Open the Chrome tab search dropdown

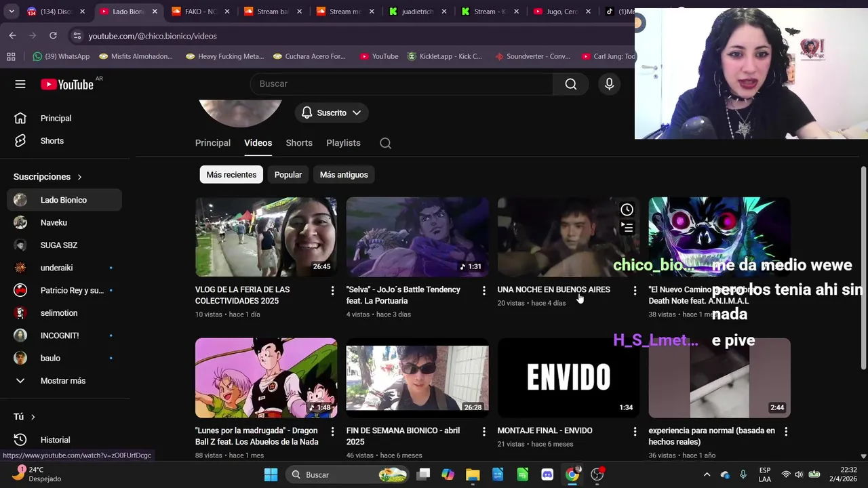click(11, 12)
